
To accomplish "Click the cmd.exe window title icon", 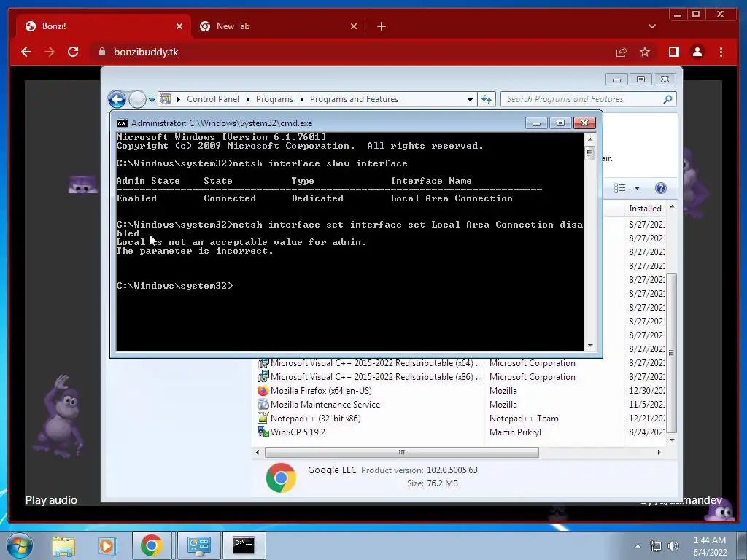I will (123, 123).
